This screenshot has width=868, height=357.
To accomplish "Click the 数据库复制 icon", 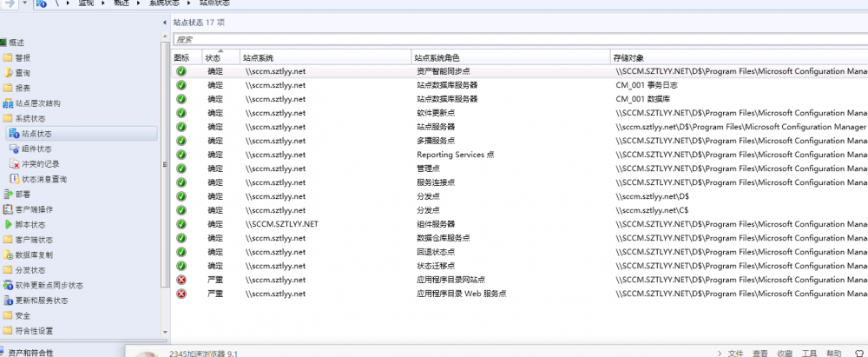I will [8, 255].
